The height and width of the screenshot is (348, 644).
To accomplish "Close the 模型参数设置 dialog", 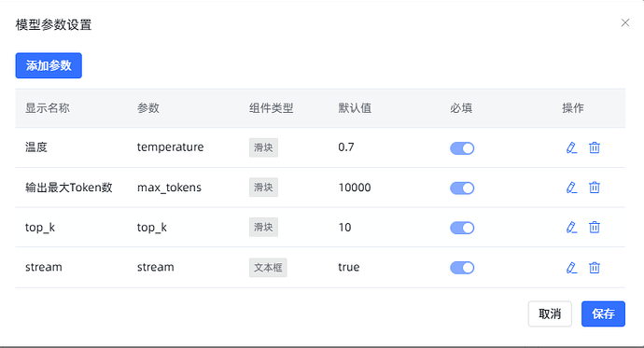I will pyautogui.click(x=625, y=23).
